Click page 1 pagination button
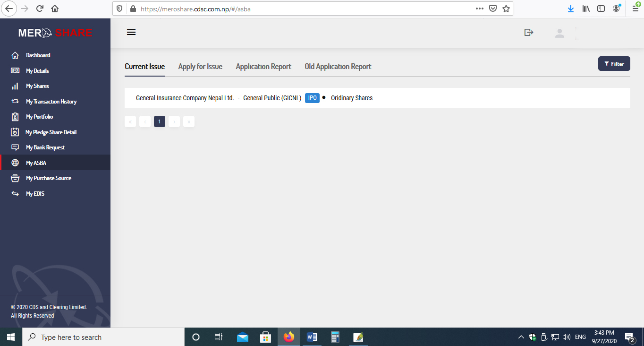The width and height of the screenshot is (644, 346). coord(160,122)
